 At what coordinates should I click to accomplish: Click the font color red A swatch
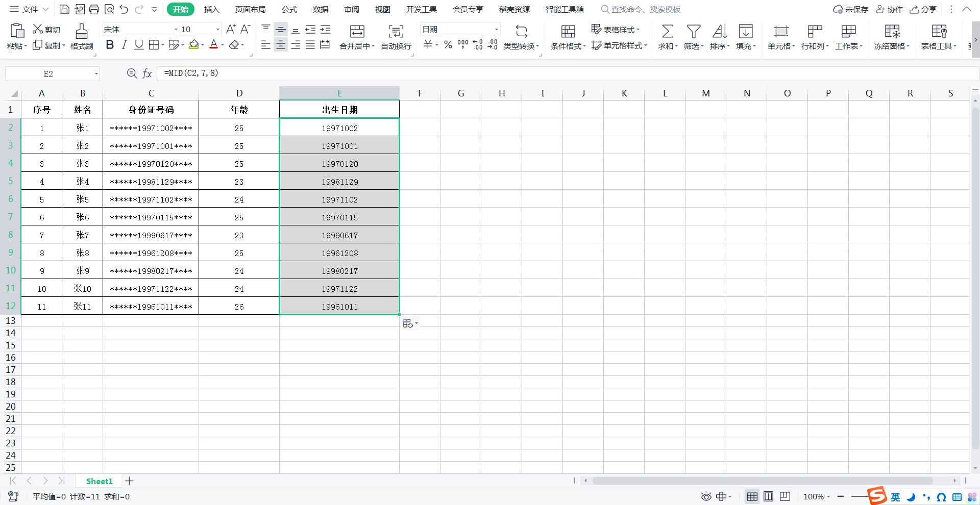[x=214, y=45]
